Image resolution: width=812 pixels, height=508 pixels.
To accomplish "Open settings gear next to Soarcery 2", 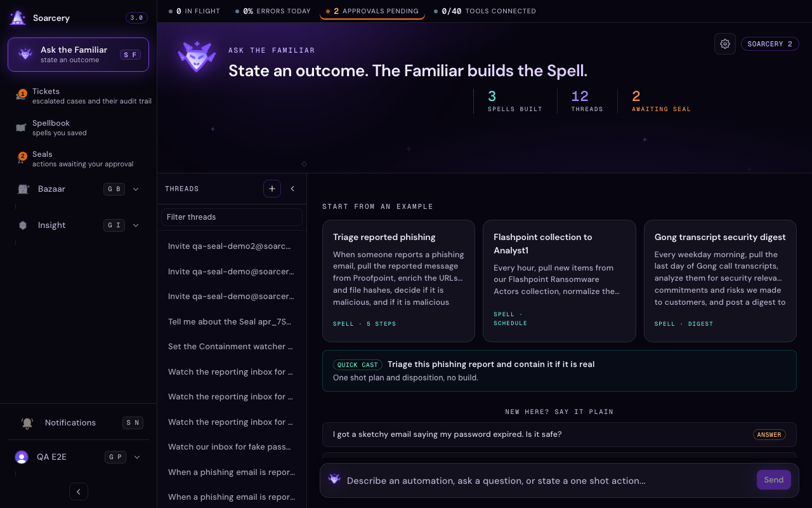I will pos(725,44).
